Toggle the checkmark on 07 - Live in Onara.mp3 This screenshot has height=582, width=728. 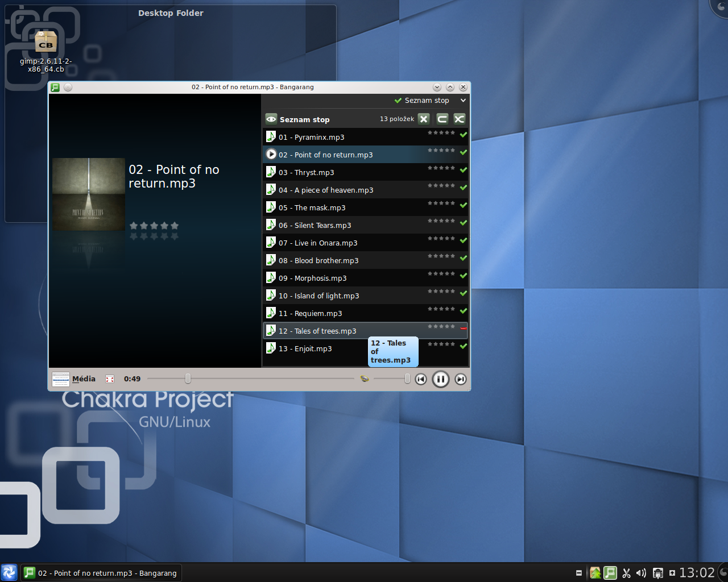464,240
